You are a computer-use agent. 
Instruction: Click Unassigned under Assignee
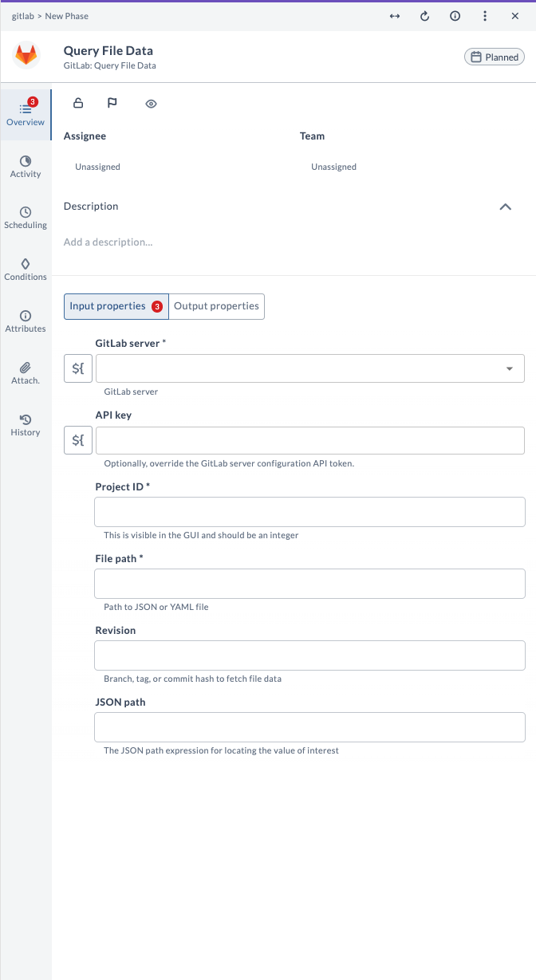[x=97, y=167]
